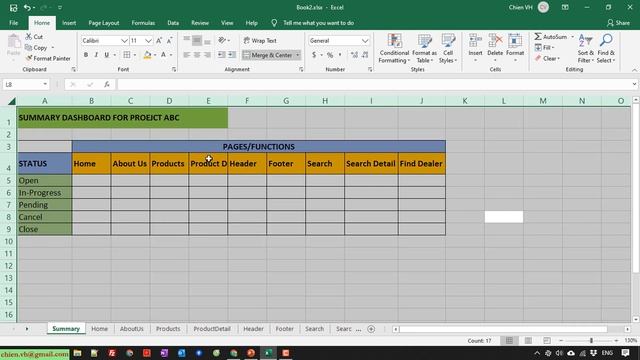Image resolution: width=640 pixels, height=360 pixels.
Task: Toggle Wrap Text
Action: [260, 40]
